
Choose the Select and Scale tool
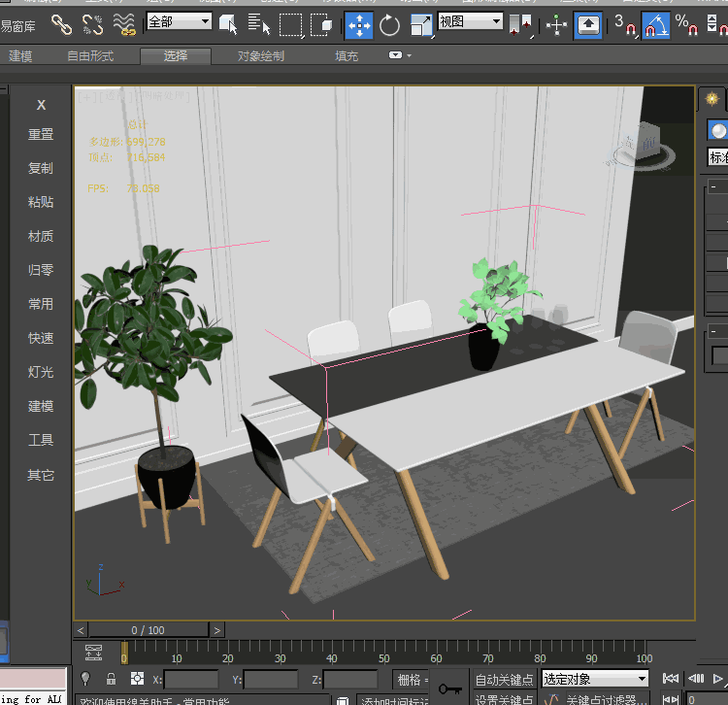pyautogui.click(x=421, y=25)
